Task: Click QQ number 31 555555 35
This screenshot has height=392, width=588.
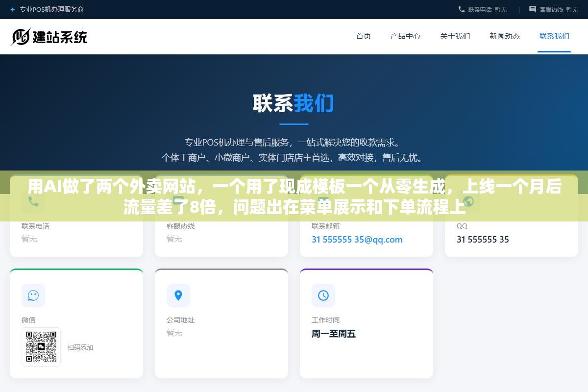Action: pos(483,240)
